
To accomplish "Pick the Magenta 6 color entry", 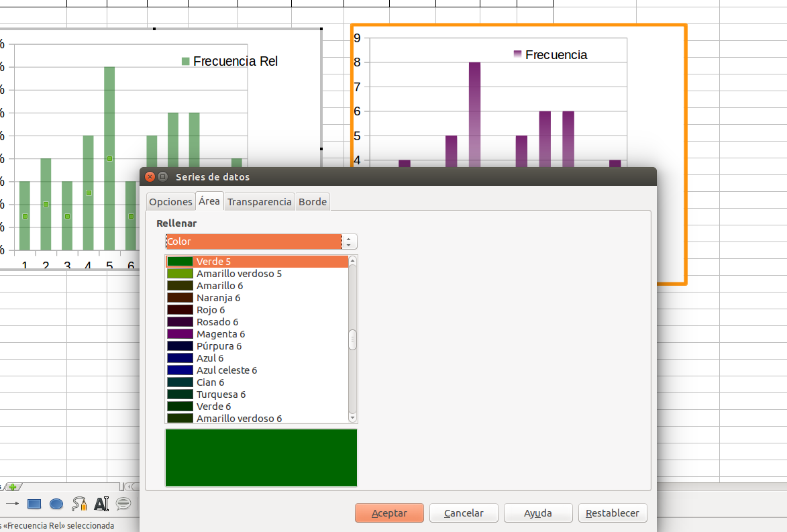I will pos(221,334).
